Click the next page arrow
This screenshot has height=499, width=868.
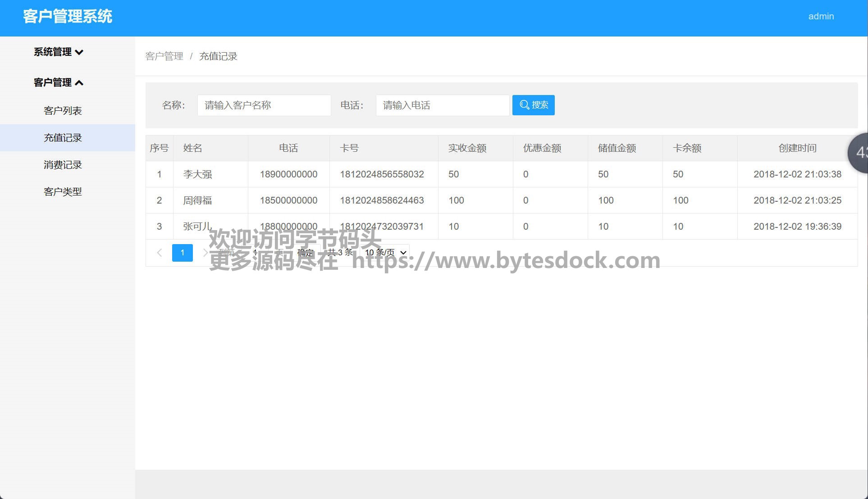coord(205,253)
